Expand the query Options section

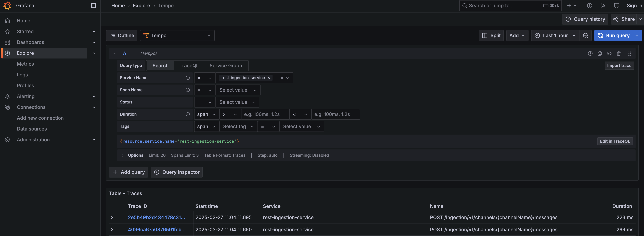pos(122,155)
